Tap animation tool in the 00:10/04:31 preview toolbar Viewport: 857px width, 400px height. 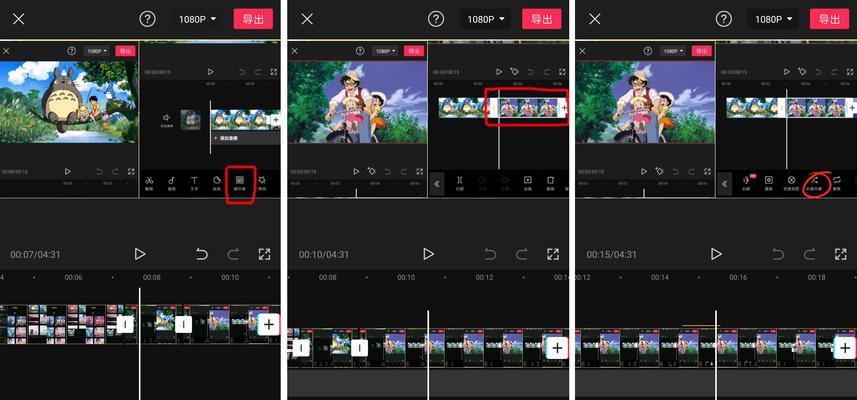(x=528, y=183)
